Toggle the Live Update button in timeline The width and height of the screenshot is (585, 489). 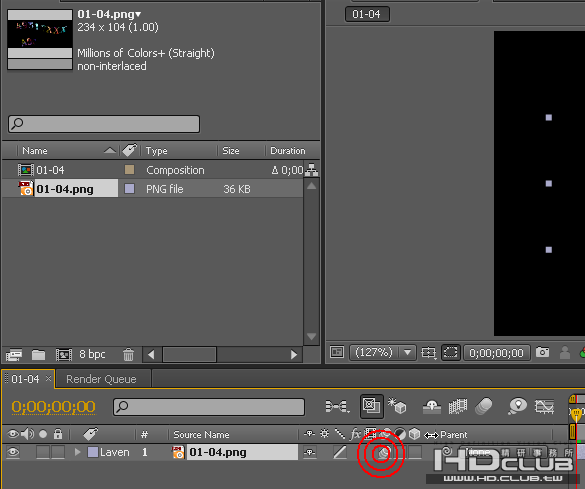pyautogui.click(x=371, y=405)
